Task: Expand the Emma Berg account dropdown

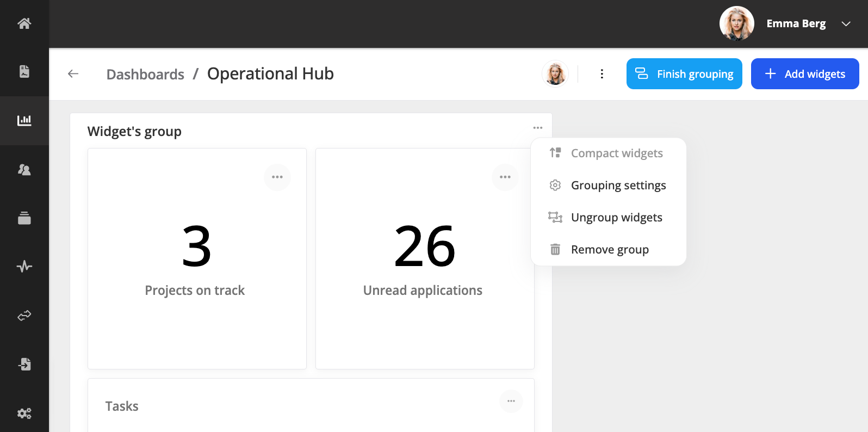Action: [x=846, y=23]
